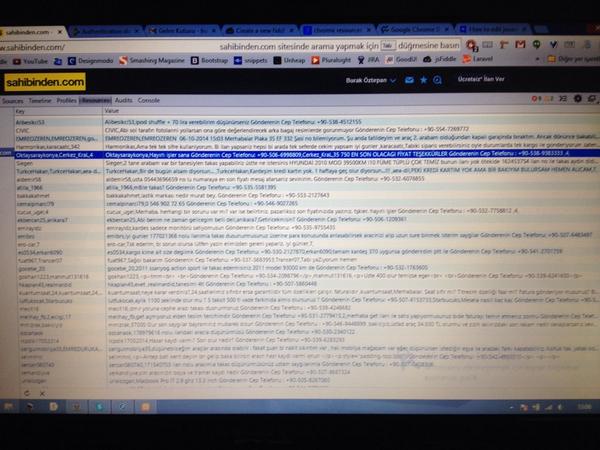The width and height of the screenshot is (600, 450).
Task: Open the Pluralsight bookmark
Action: point(331,60)
